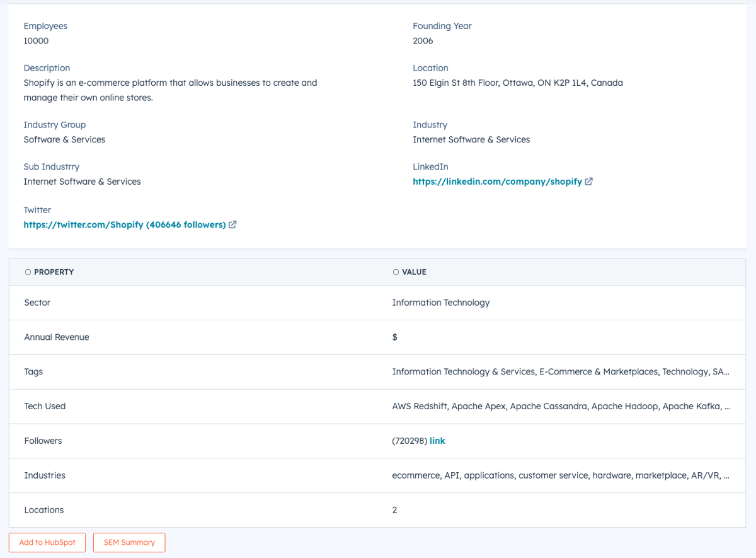Viewport: 756px width, 558px height.
Task: Click the Ottawa company address text
Action: [x=517, y=82]
